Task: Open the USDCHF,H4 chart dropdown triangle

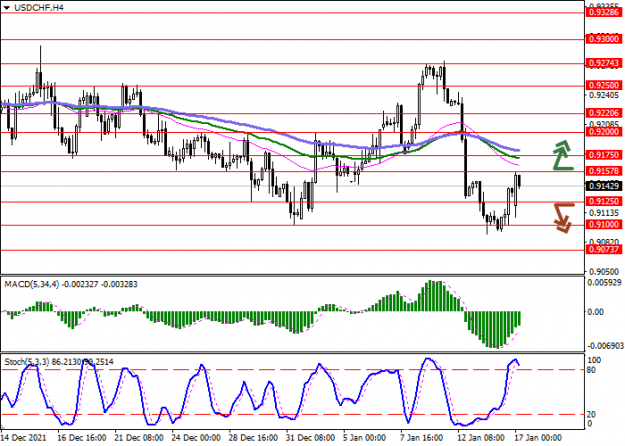Action: [x=7, y=8]
